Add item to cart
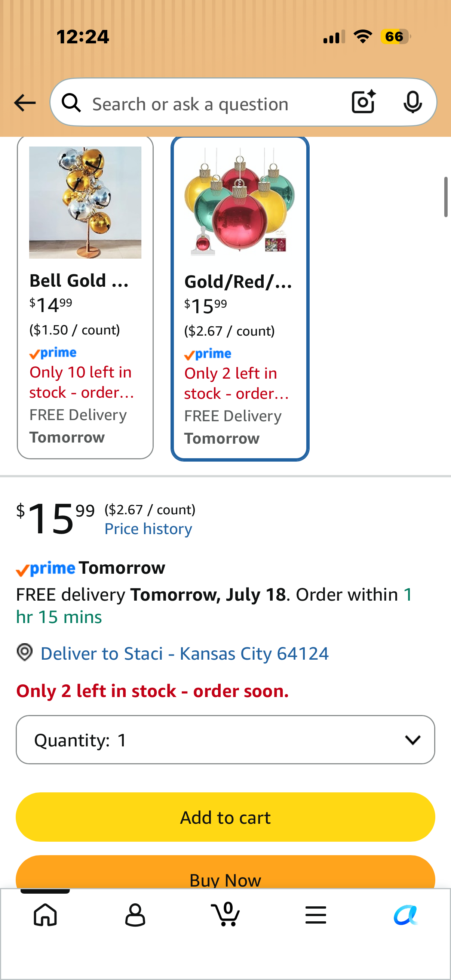Screen dimensions: 451x980 coord(225,817)
